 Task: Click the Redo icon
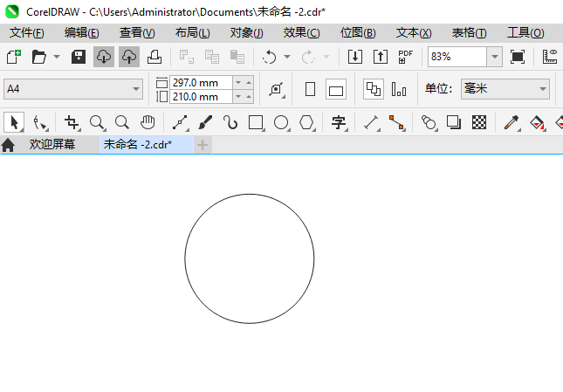click(x=308, y=57)
